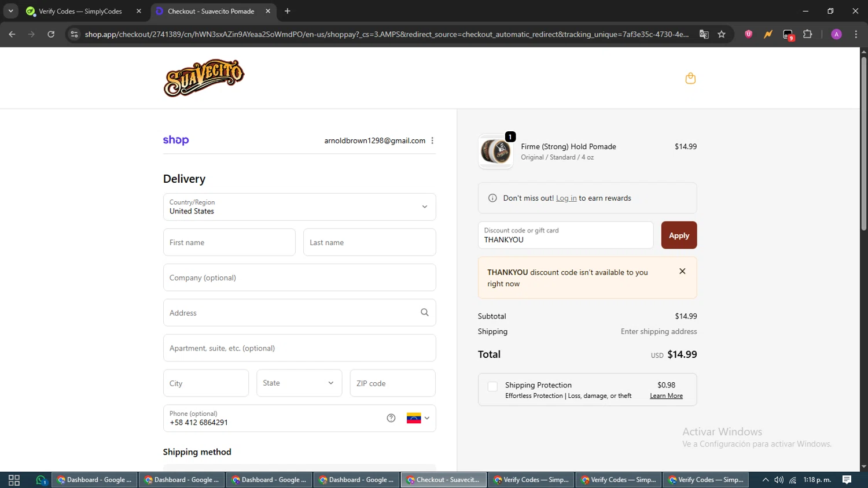The image size is (868, 488).
Task: Expand the Country/Region dropdown
Action: click(299, 207)
